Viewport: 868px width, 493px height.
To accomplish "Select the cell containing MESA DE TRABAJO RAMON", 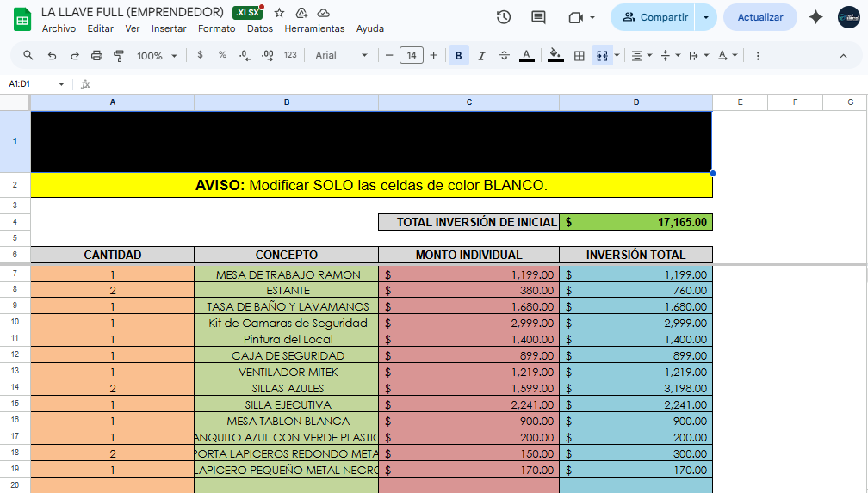I will pyautogui.click(x=286, y=274).
